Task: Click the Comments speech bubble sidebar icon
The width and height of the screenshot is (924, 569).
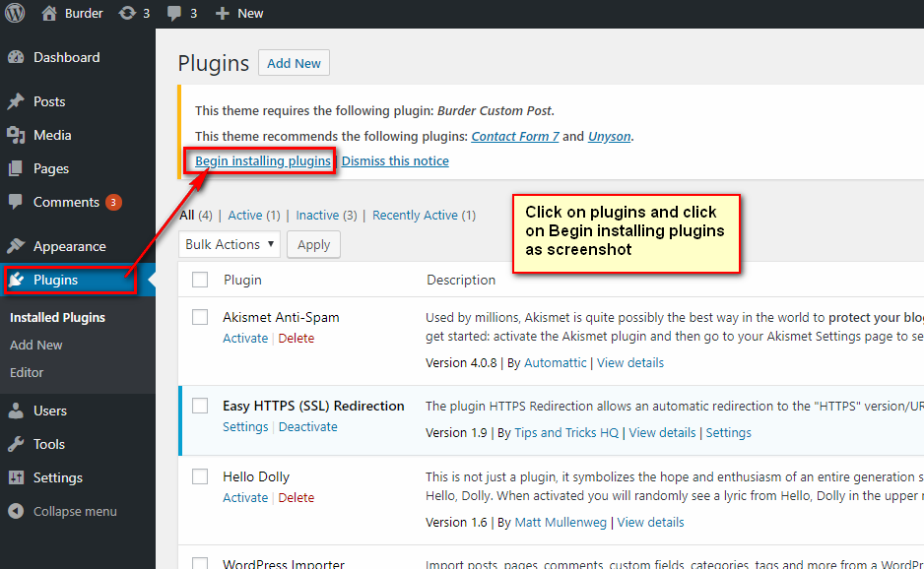Action: point(16,202)
